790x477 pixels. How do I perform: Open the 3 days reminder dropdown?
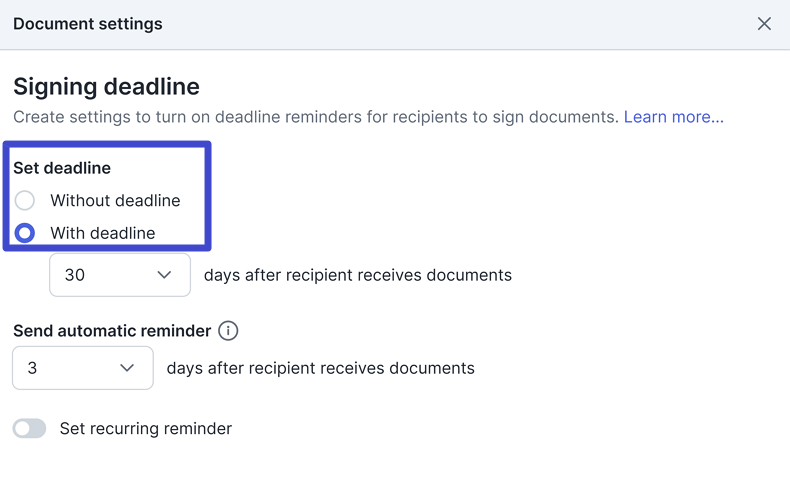pyautogui.click(x=82, y=368)
